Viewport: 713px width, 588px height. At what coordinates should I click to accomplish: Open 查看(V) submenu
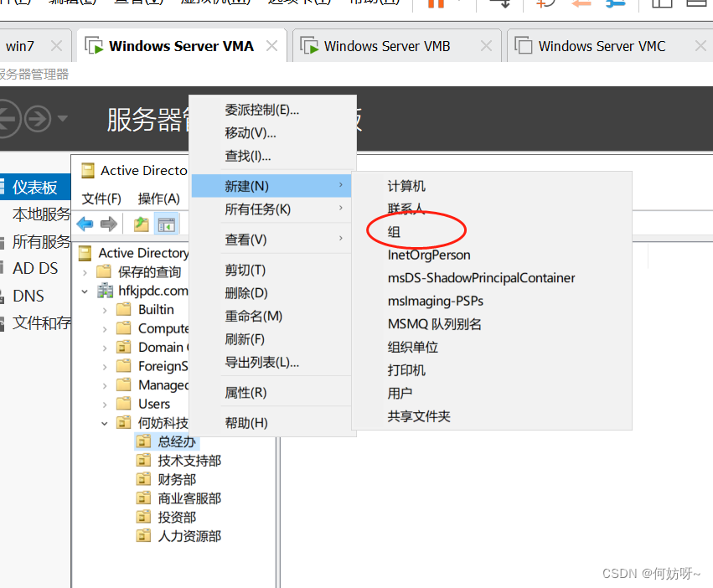[x=271, y=240]
